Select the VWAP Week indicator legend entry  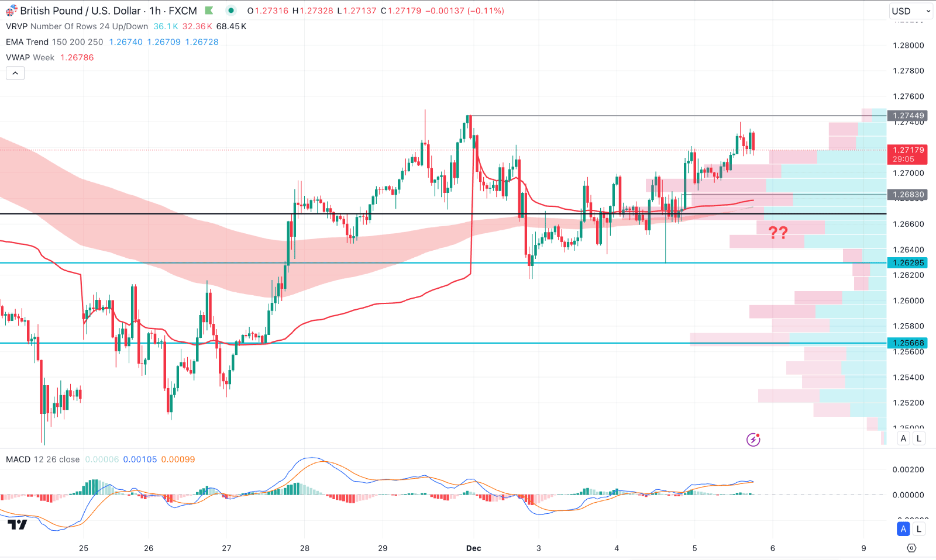coord(30,57)
